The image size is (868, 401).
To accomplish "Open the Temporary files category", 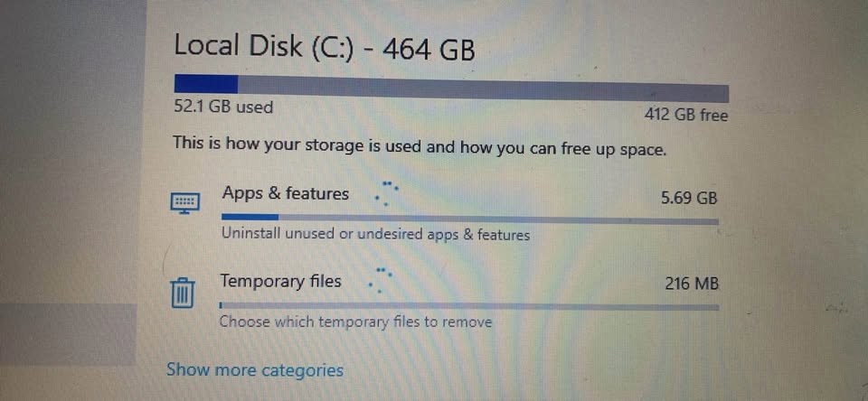I will (281, 281).
